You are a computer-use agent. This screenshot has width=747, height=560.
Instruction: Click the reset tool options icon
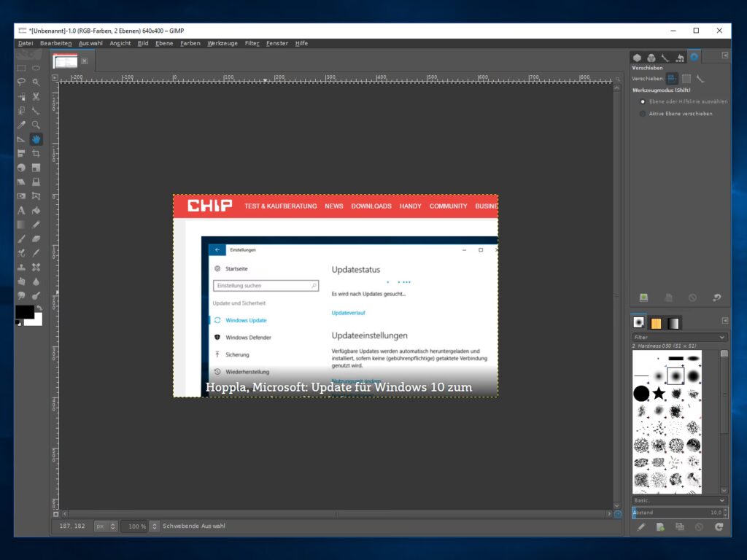pyautogui.click(x=717, y=297)
